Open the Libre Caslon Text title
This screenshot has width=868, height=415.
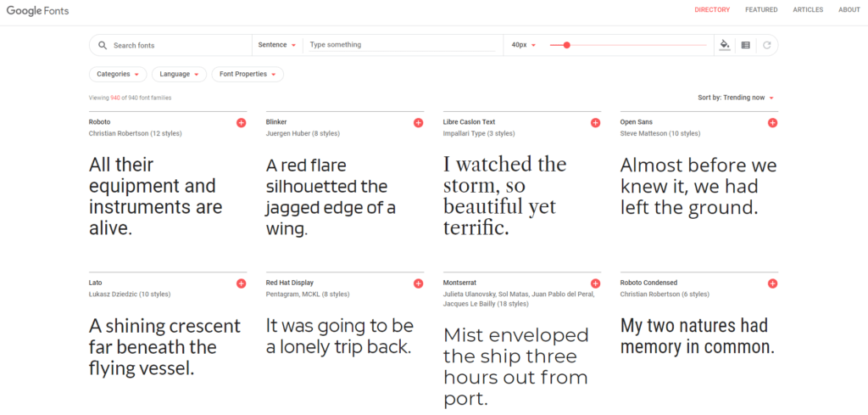pyautogui.click(x=469, y=122)
